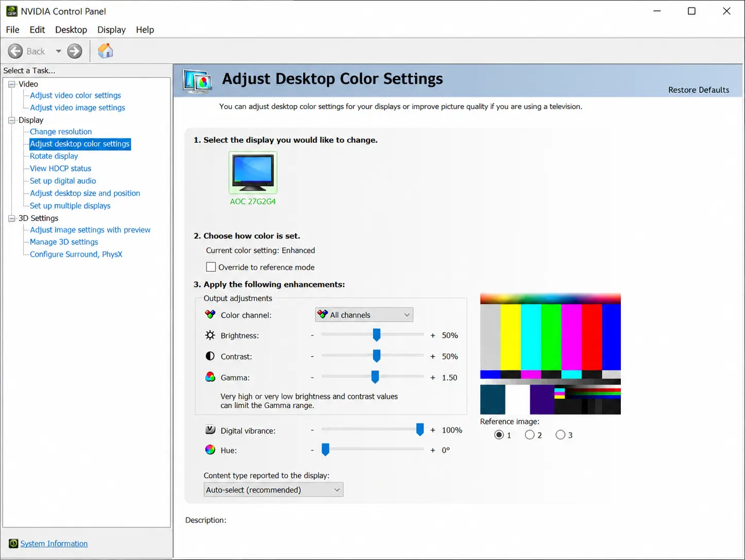Screen dimensions: 745x560
Task: Select reference image 3 radio button
Action: [x=561, y=435]
